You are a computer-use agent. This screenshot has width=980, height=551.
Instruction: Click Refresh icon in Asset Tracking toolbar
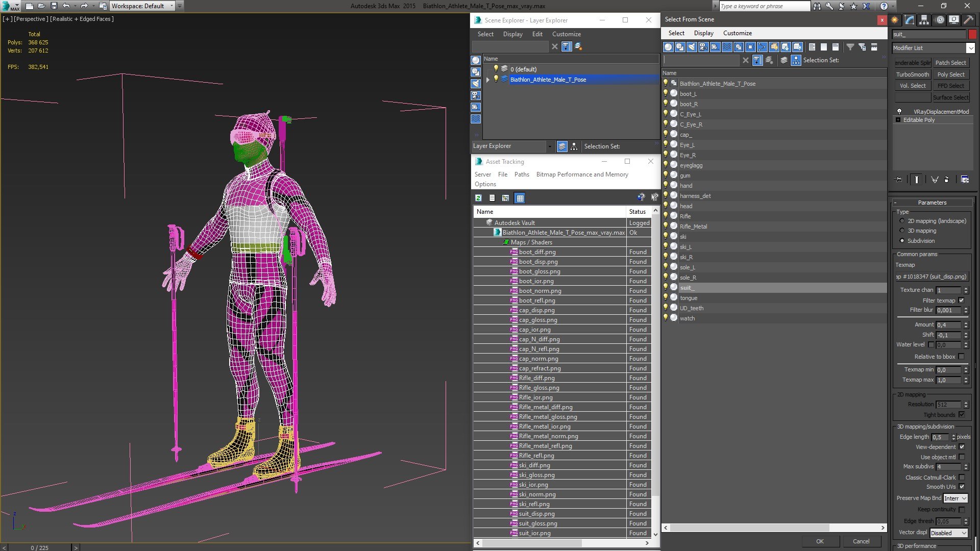[478, 198]
